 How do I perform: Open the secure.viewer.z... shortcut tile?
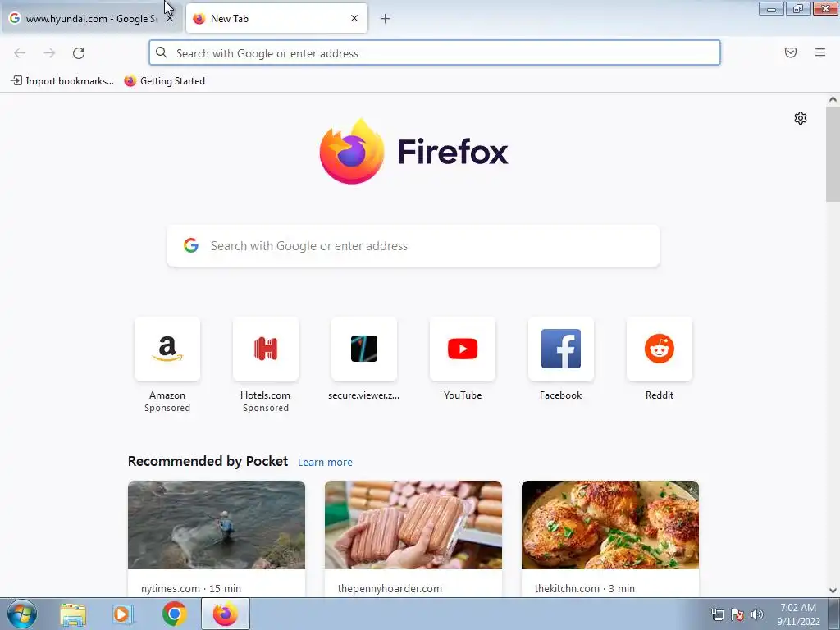[364, 349]
